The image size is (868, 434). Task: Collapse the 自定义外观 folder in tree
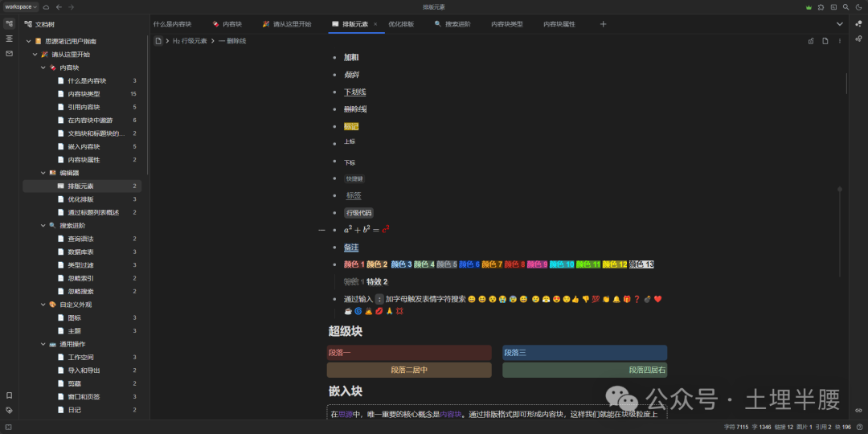tap(43, 305)
